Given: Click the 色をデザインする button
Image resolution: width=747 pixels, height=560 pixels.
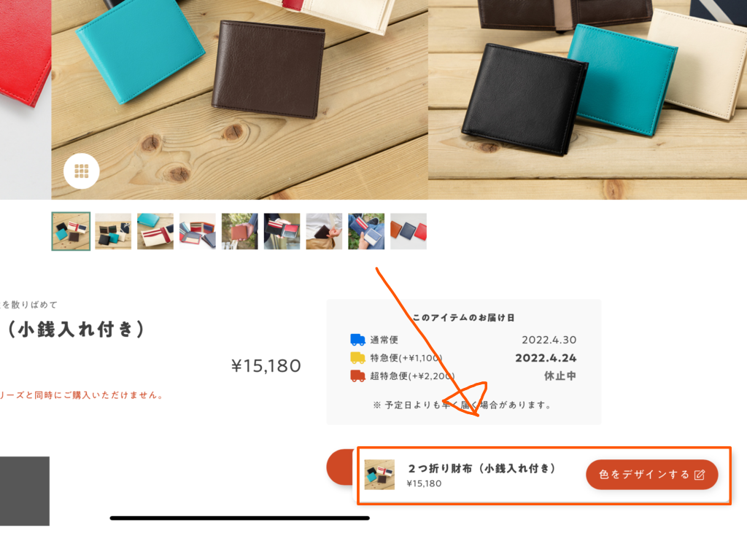Looking at the screenshot, I should click(x=651, y=474).
